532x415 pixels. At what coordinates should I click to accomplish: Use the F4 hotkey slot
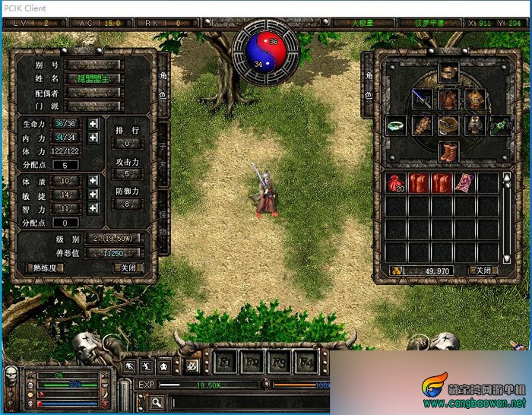coord(307,363)
